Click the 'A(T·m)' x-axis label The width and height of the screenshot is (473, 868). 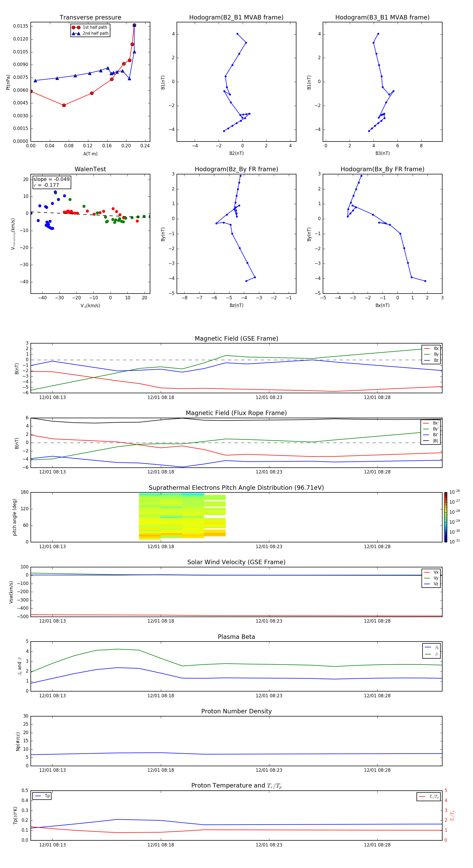[90, 154]
